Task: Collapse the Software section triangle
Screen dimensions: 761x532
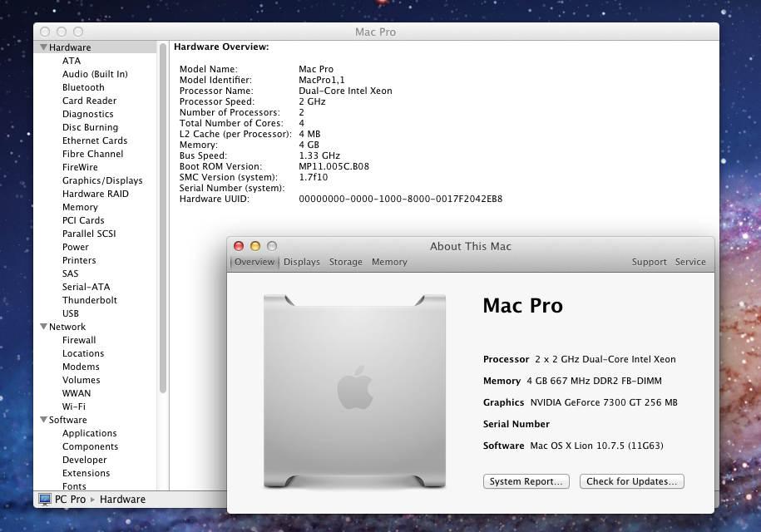Action: [x=44, y=420]
